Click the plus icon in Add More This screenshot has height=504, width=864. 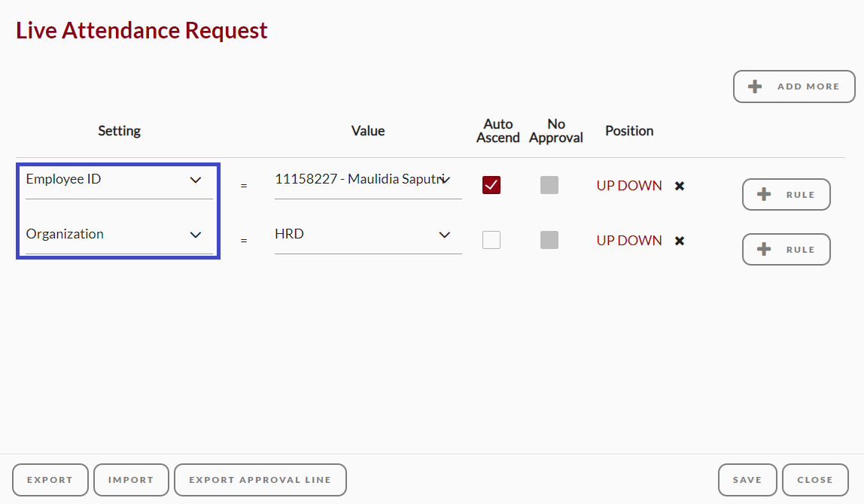(755, 87)
